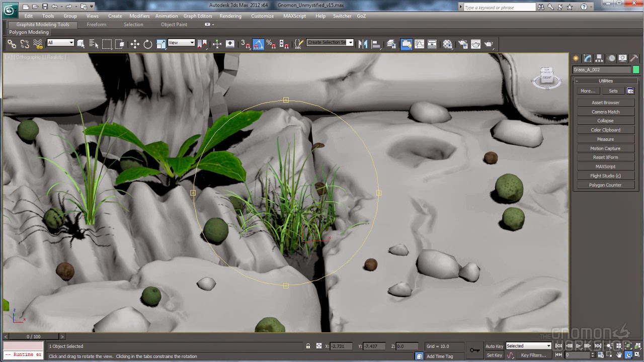Open the Curve Editor icon
The height and width of the screenshot is (362, 644).
point(419,44)
